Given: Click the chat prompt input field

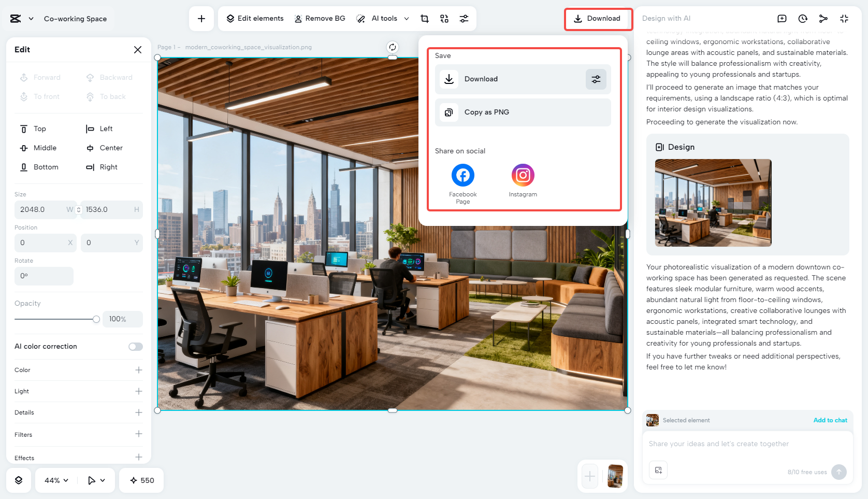Looking at the screenshot, I should pyautogui.click(x=747, y=444).
